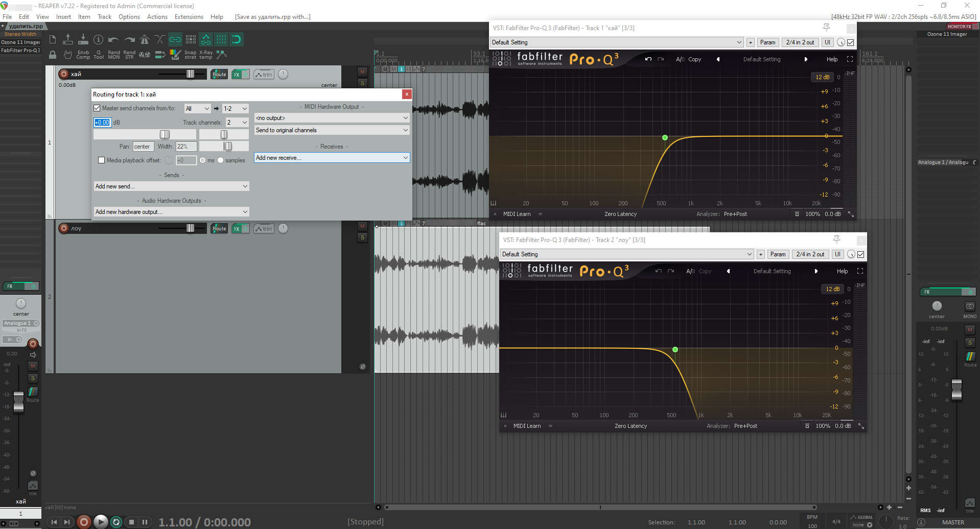This screenshot has width=980, height=529.
Task: Click the rock-hand icon in toolbar
Action: pos(67,55)
